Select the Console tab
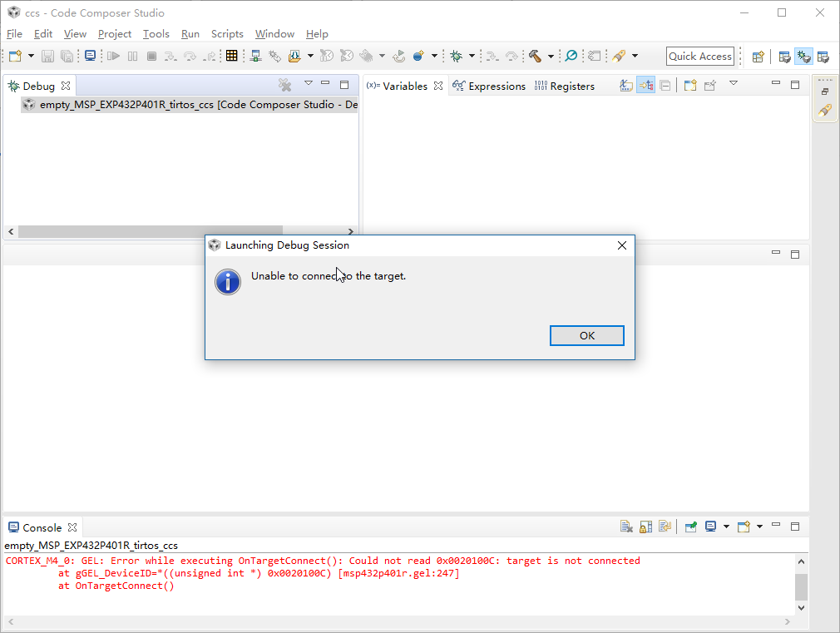This screenshot has width=840, height=633. coord(42,527)
